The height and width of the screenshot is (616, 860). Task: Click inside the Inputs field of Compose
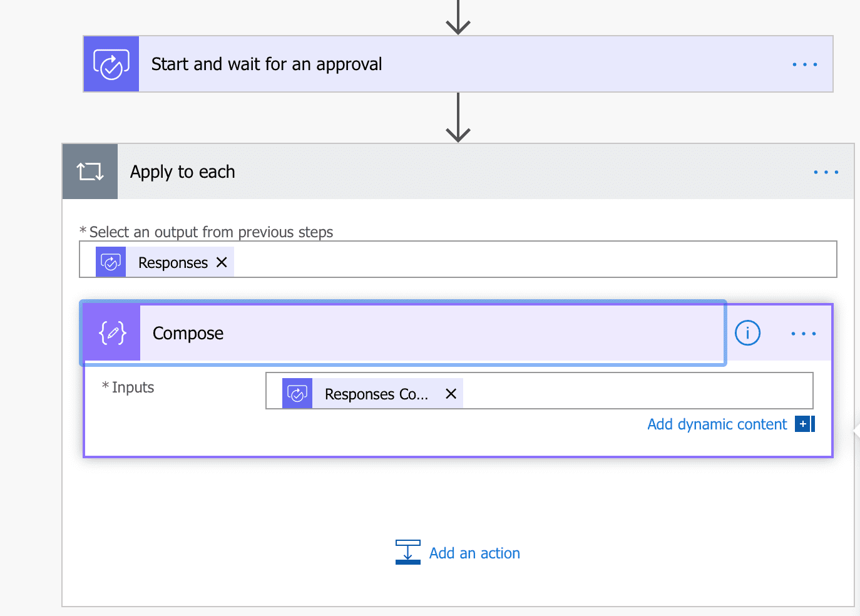point(626,391)
